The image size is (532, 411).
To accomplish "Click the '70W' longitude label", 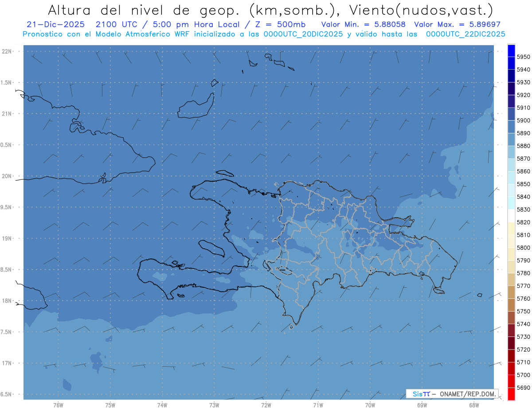I will tap(370, 405).
